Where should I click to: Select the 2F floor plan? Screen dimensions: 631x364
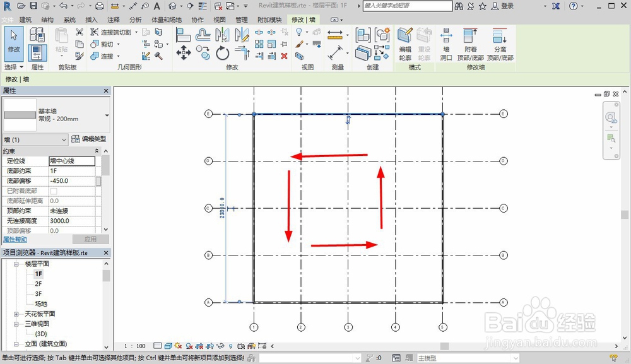tap(38, 283)
